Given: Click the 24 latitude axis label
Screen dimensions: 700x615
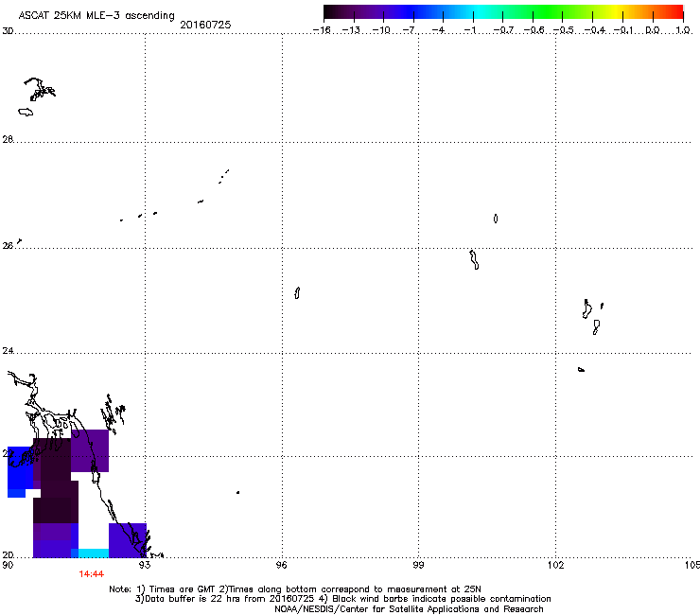Looking at the screenshot, I should coord(8,351).
